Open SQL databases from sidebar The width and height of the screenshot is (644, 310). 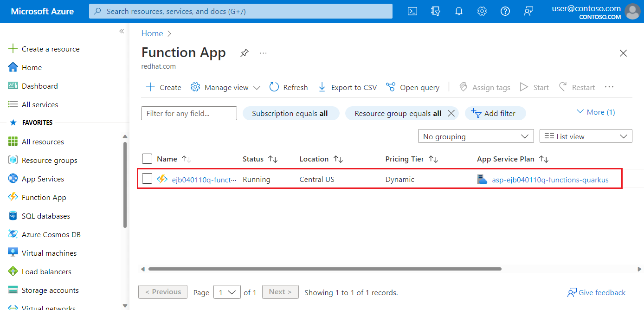(44, 215)
